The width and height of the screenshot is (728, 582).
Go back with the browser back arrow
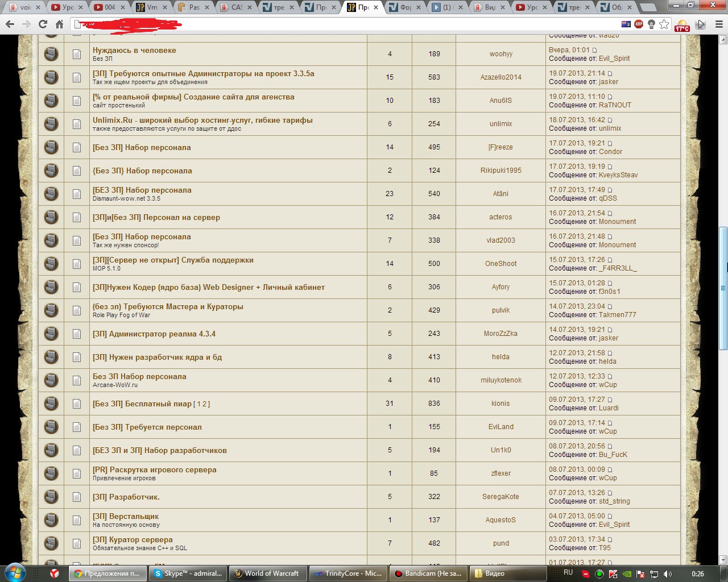pyautogui.click(x=10, y=24)
